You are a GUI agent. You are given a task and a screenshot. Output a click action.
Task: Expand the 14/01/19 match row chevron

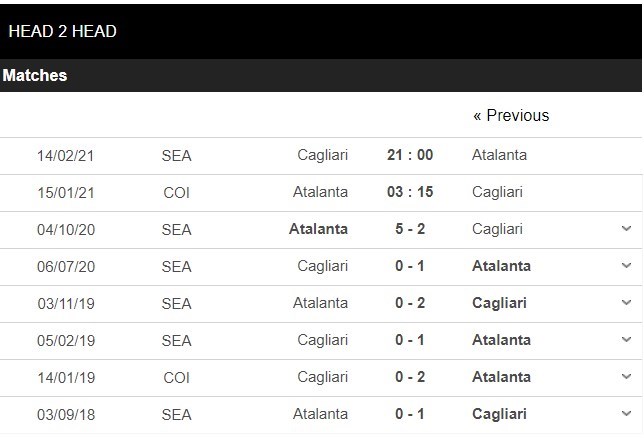[626, 377]
